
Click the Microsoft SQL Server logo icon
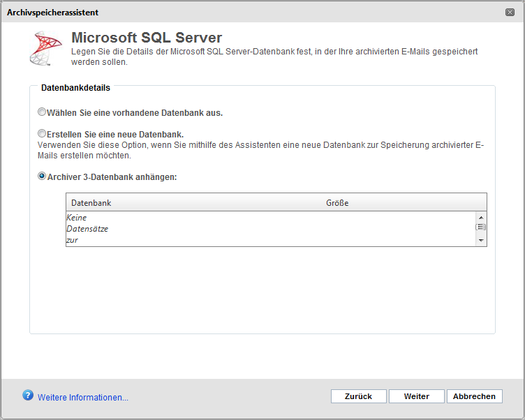[45, 48]
